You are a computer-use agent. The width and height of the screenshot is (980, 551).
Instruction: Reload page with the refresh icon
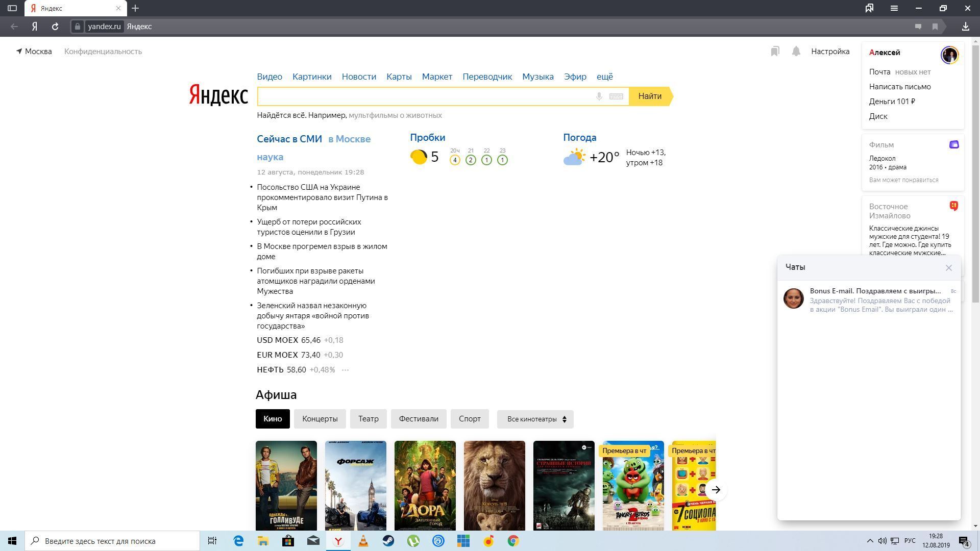click(55, 27)
